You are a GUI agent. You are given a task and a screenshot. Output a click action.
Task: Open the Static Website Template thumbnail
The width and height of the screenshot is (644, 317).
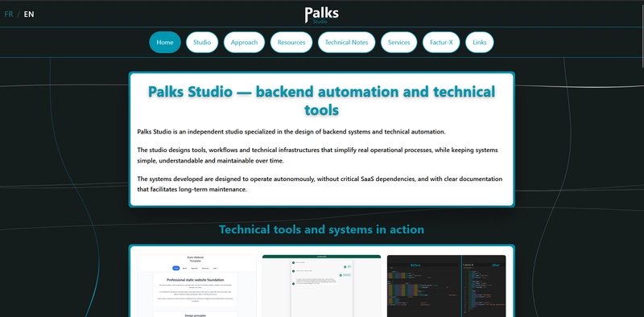coord(196,286)
